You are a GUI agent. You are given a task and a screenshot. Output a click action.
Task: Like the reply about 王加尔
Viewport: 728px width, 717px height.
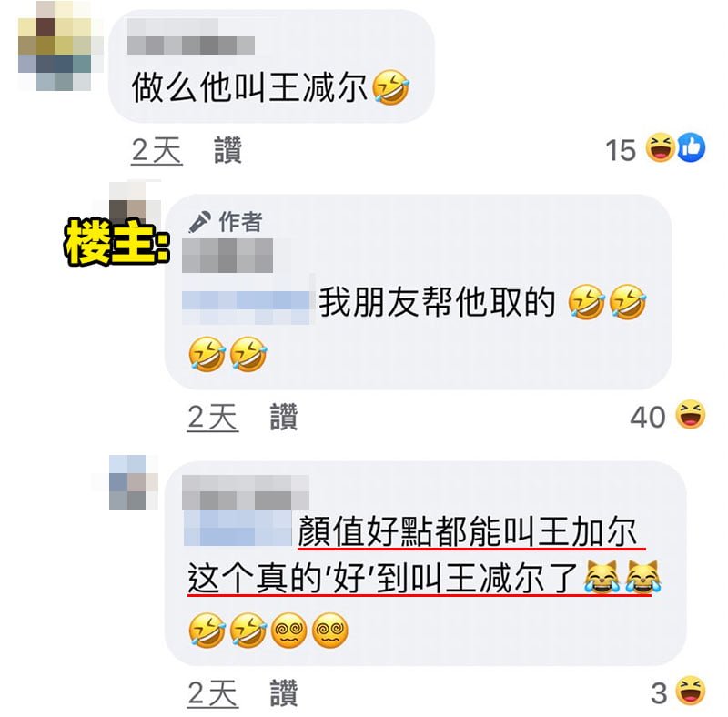click(284, 692)
